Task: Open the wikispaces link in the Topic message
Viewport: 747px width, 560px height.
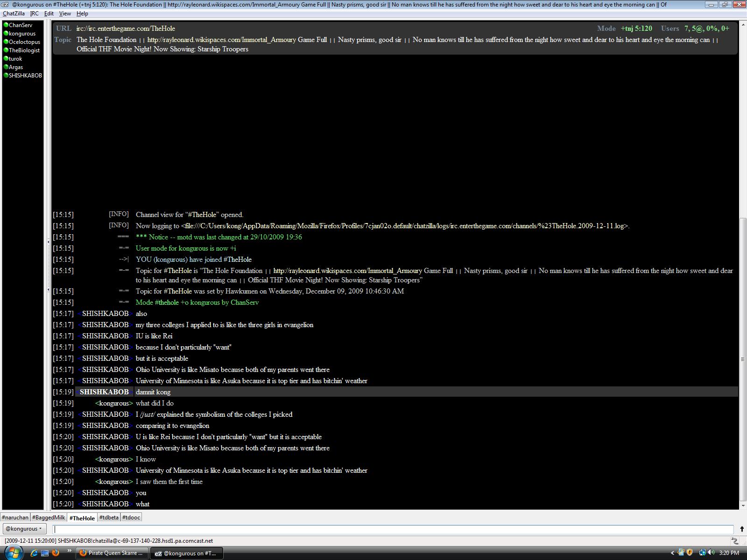Action: click(348, 271)
